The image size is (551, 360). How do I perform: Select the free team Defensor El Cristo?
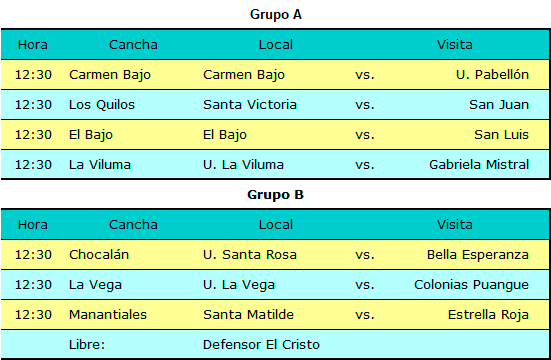click(x=261, y=345)
